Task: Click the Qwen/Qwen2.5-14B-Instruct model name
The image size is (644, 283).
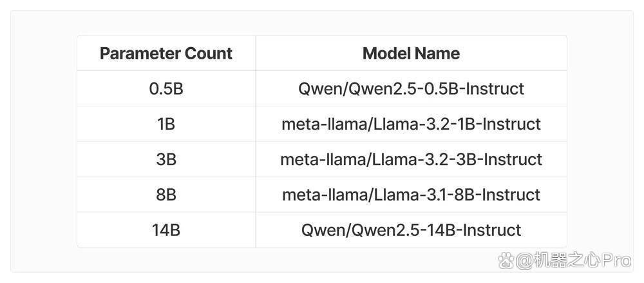Action: (x=411, y=230)
